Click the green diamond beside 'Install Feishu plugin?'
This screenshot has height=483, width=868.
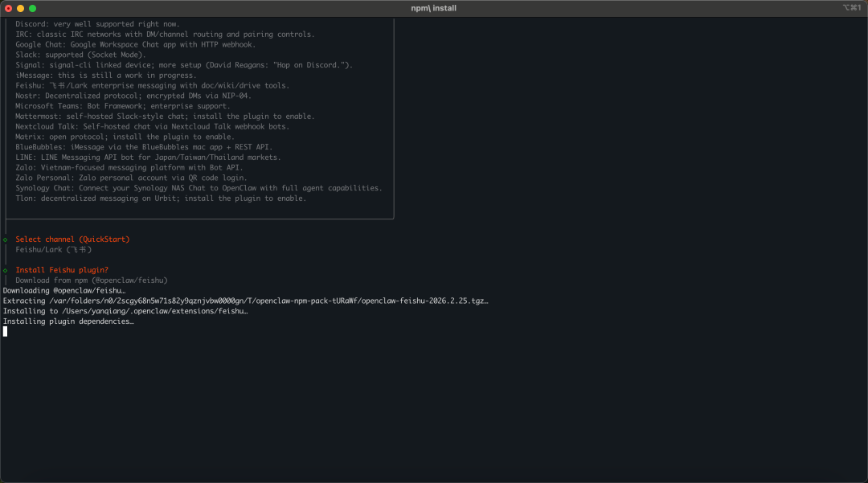pos(6,271)
